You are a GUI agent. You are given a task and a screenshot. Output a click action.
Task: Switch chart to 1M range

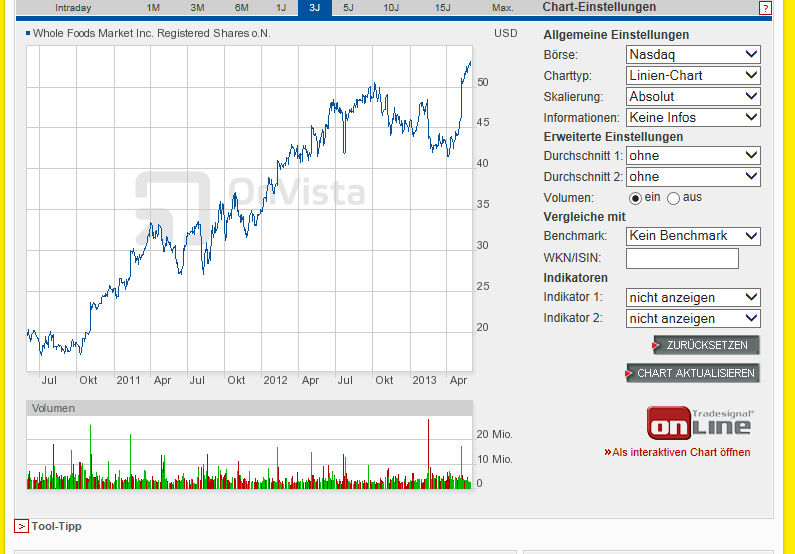tap(153, 8)
